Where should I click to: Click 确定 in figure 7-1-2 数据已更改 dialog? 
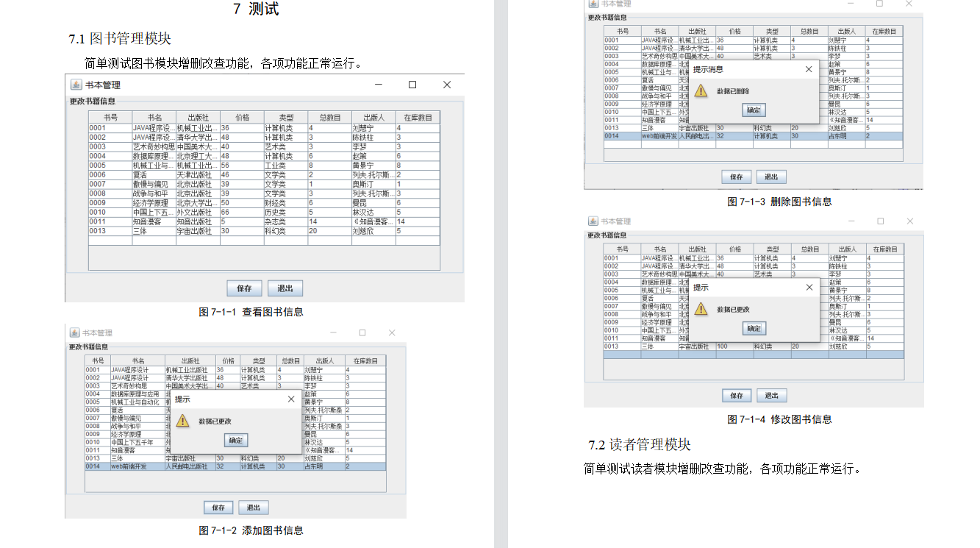(236, 441)
